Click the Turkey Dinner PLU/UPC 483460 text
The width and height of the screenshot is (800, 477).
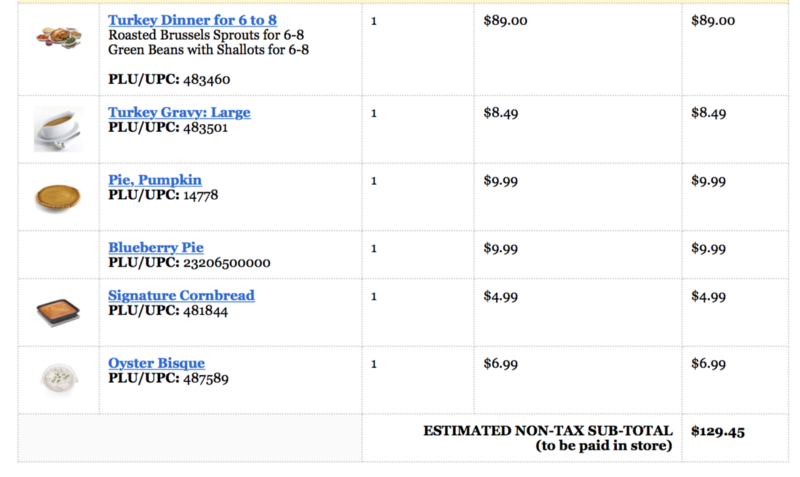[169, 80]
